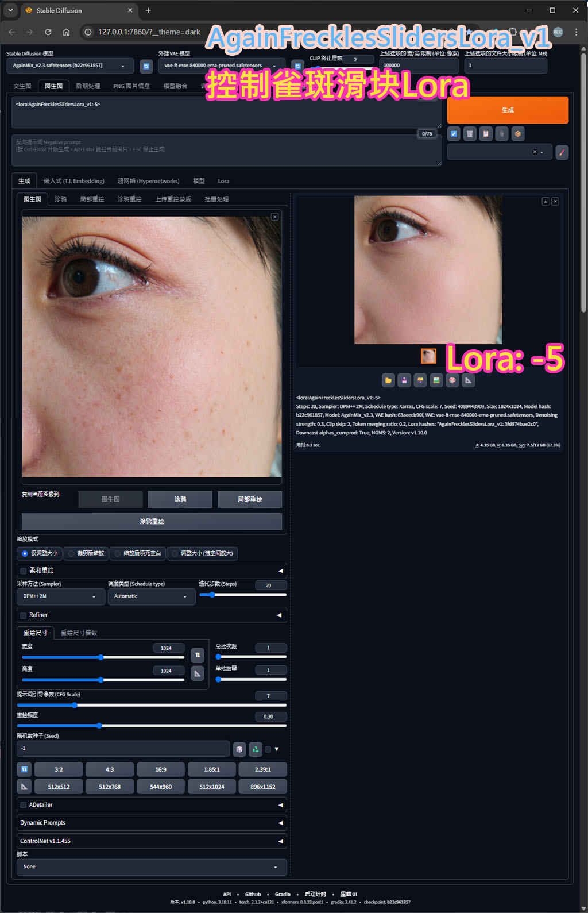Click the palette icon below the output image
The height and width of the screenshot is (913, 588).
click(452, 380)
